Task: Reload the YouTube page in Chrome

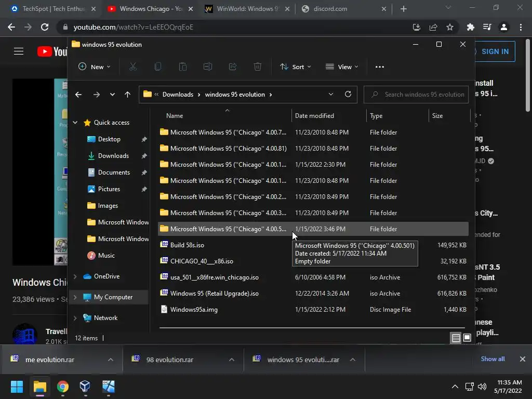Action: (x=45, y=27)
